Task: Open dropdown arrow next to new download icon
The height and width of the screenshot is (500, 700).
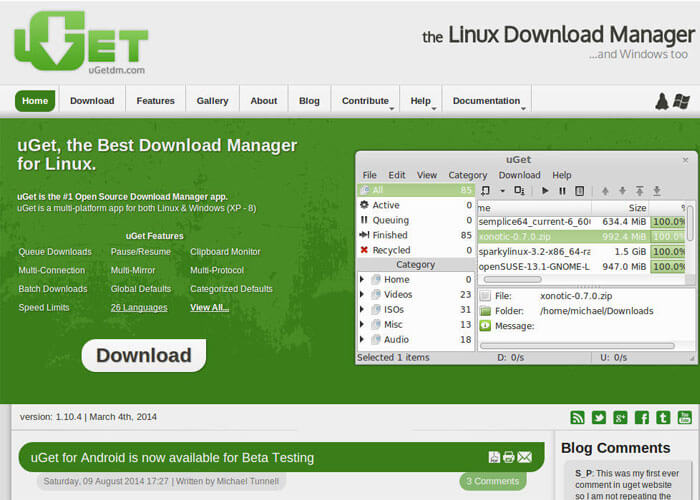Action: [x=502, y=191]
